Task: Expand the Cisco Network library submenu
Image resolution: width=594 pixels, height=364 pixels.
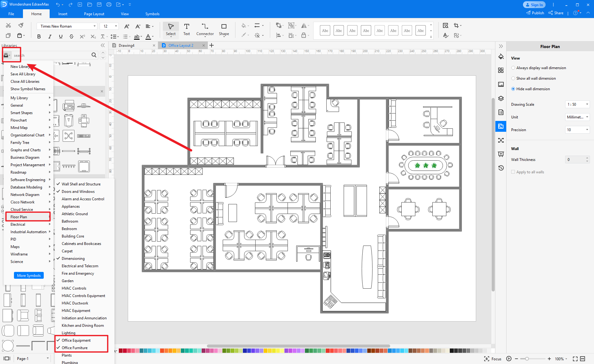Action: (x=50, y=202)
